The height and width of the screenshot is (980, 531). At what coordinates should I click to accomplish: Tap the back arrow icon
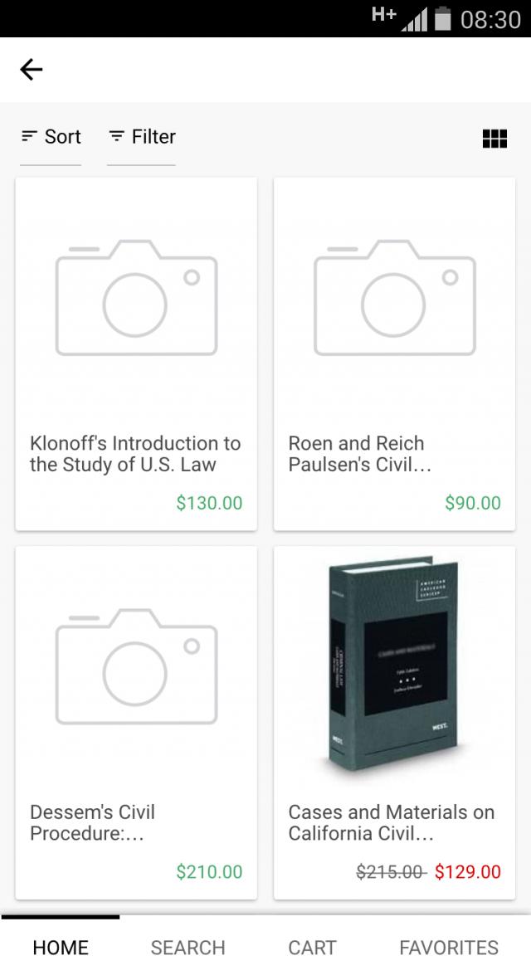coord(32,70)
